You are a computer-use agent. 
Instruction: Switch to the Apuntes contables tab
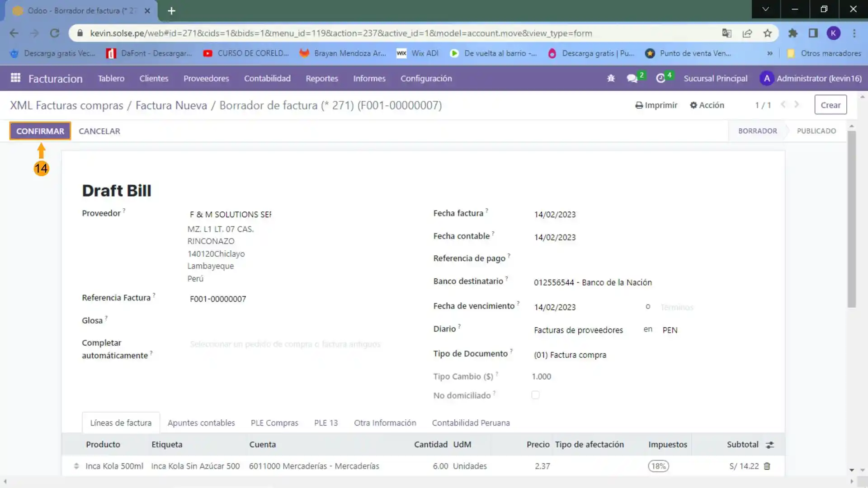201,422
